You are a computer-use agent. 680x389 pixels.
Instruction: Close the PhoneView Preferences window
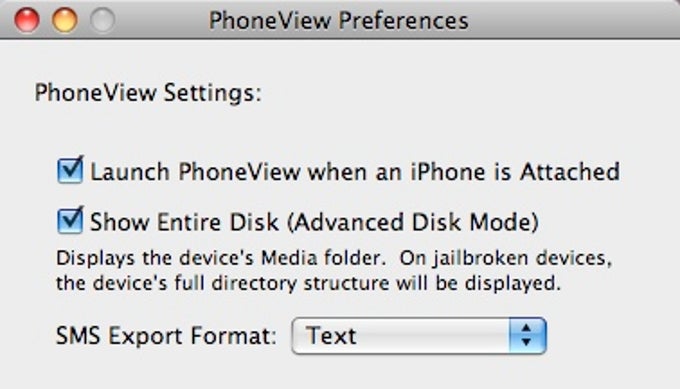pos(27,20)
